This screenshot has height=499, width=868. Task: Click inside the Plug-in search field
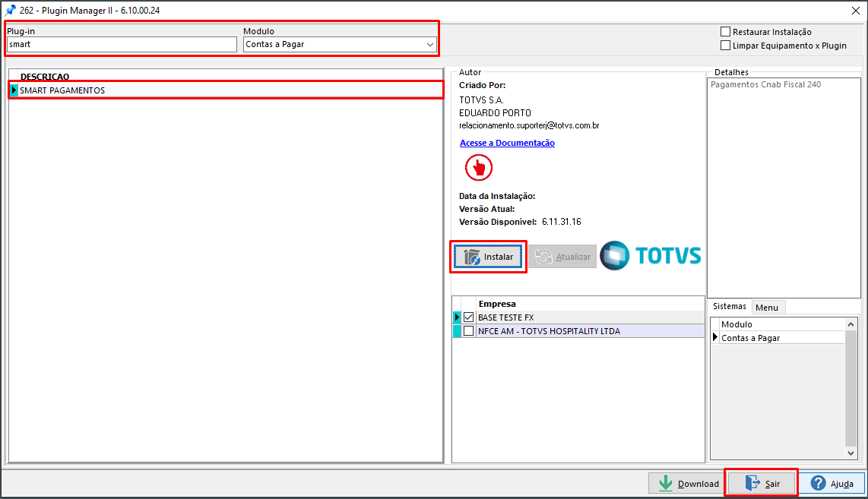point(122,44)
